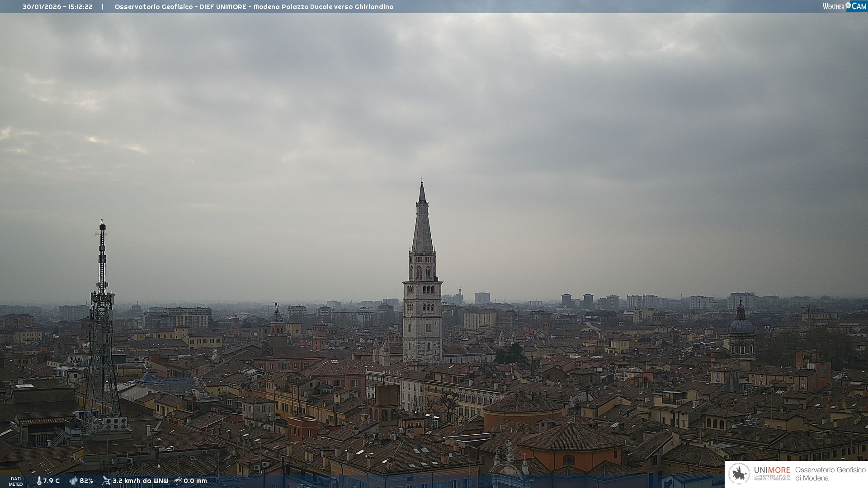
Task: Click the Osservatorio Geofisico title text
Action: point(254,7)
